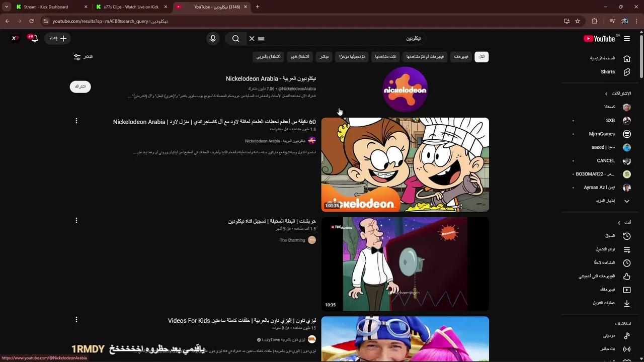Viewport: 644px width, 362px height.
Task: Open account avatar menu on YouTube
Action: pos(15,38)
